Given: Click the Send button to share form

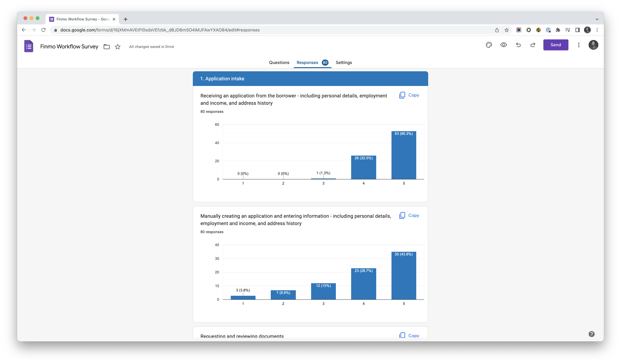Looking at the screenshot, I should point(555,45).
